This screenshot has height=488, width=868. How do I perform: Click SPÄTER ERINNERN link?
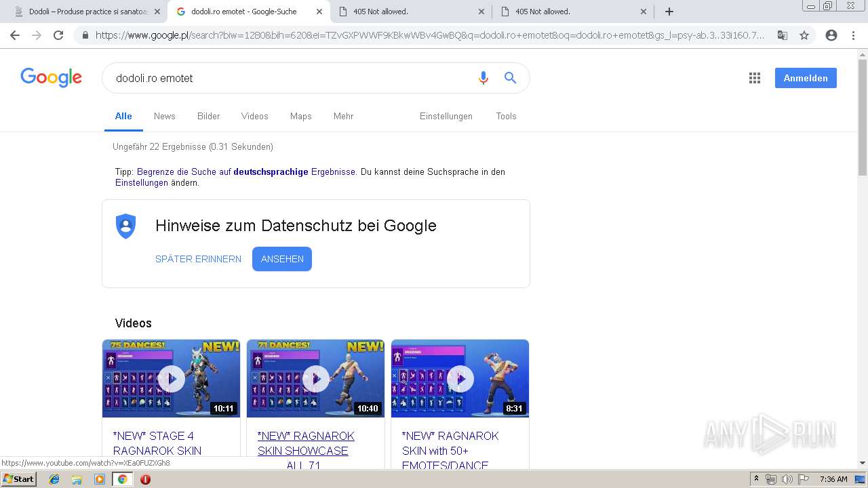point(198,259)
